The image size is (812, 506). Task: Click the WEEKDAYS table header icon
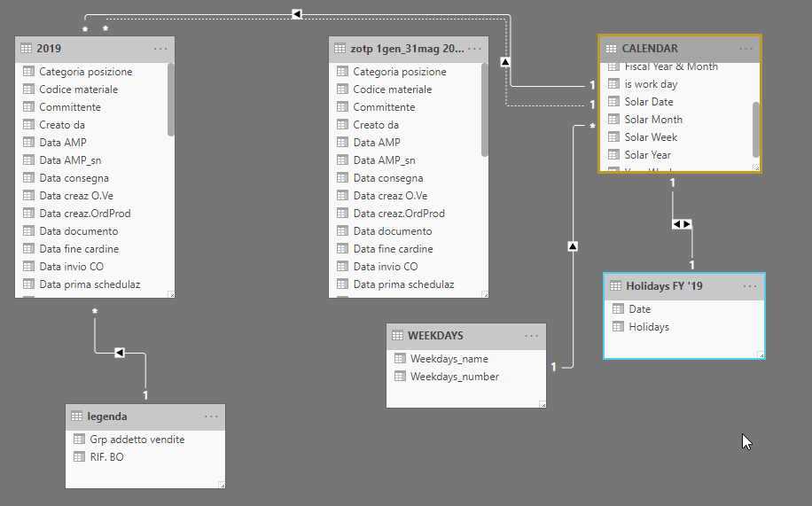(x=397, y=336)
